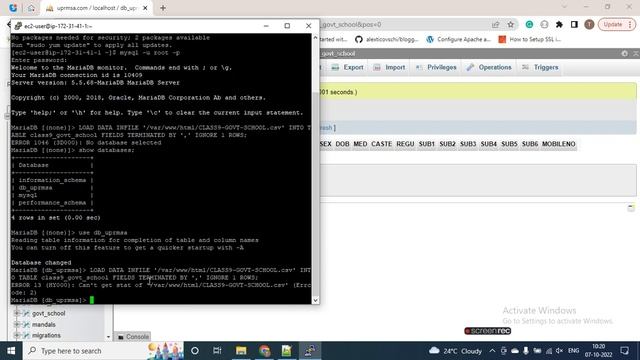Expand the mandals table tree node
This screenshot has height=360, width=640.
tap(17, 324)
